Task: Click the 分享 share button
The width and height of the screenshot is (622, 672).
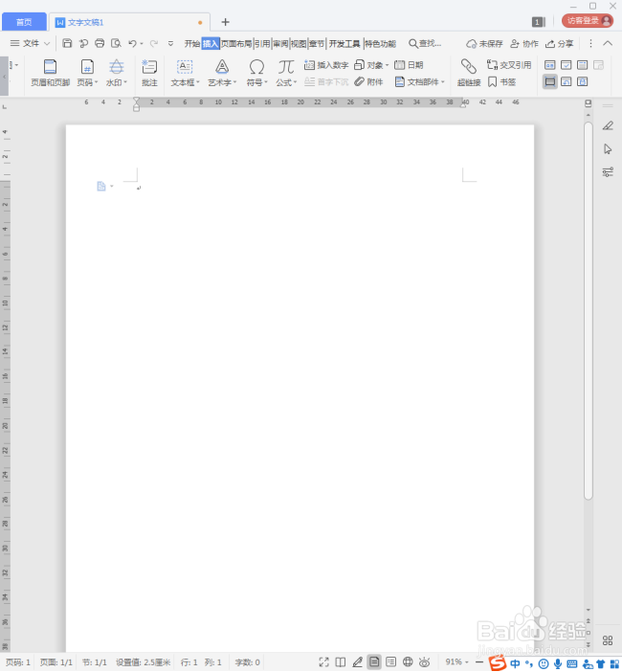Action: pos(560,44)
